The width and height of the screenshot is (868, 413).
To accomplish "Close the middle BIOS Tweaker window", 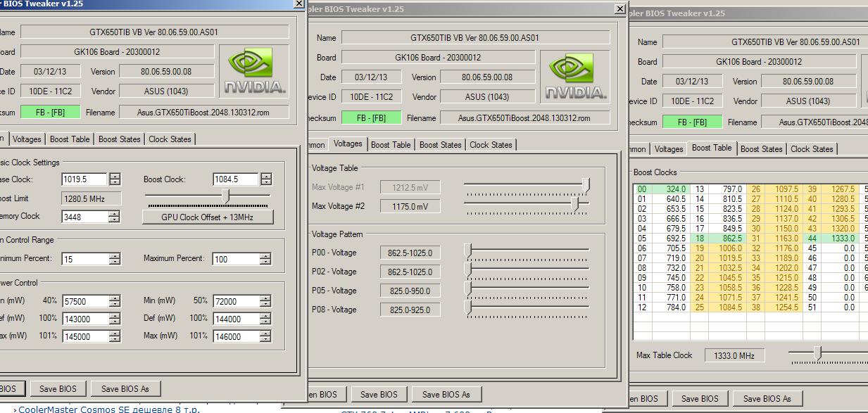I will click(x=619, y=9).
